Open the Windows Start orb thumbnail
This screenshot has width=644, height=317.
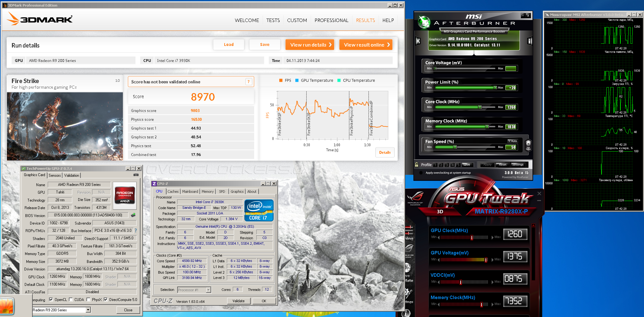[7, 306]
